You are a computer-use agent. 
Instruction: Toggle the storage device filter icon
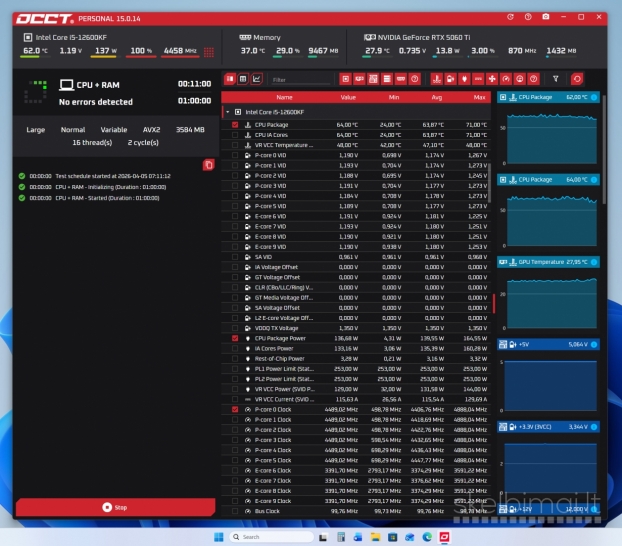pyautogui.click(x=387, y=79)
